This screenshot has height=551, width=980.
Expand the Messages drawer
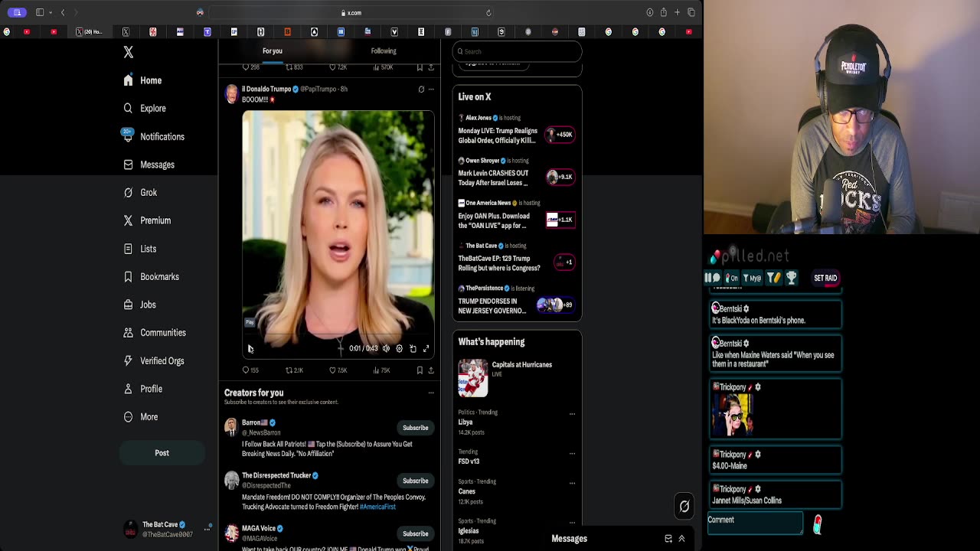681,539
